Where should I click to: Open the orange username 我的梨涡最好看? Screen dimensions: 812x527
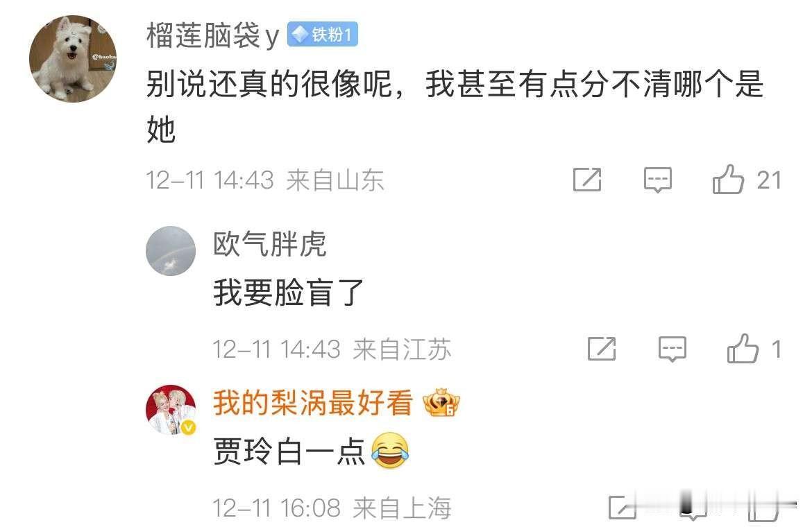pos(313,402)
